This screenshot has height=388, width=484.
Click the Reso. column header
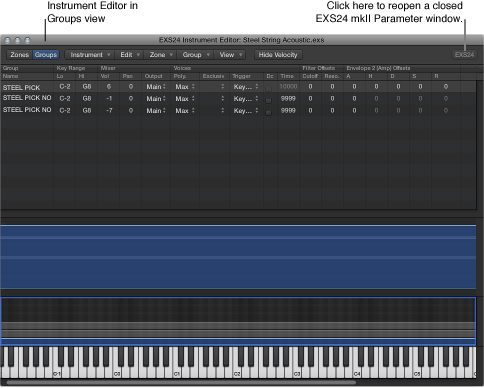332,76
